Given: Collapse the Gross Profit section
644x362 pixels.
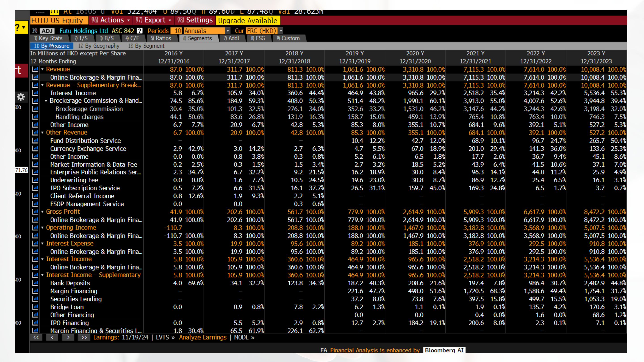Looking at the screenshot, I should click(42, 212).
